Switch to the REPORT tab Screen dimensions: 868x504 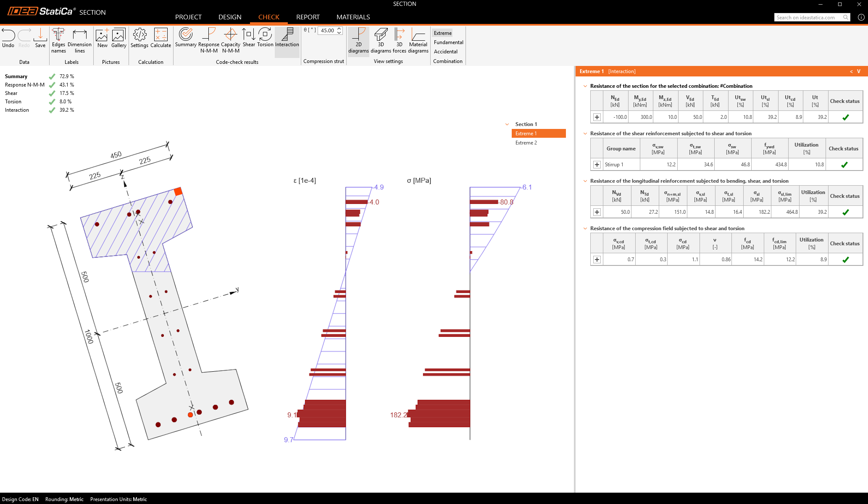point(308,17)
